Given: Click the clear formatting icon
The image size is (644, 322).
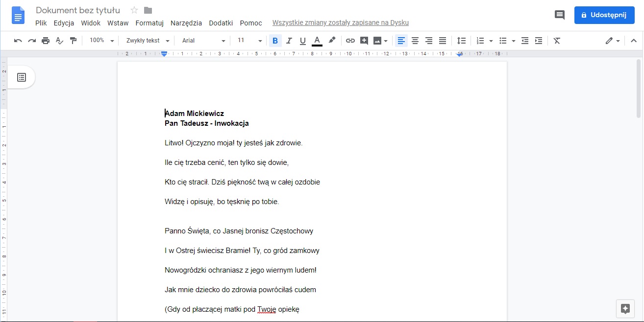Looking at the screenshot, I should 557,41.
